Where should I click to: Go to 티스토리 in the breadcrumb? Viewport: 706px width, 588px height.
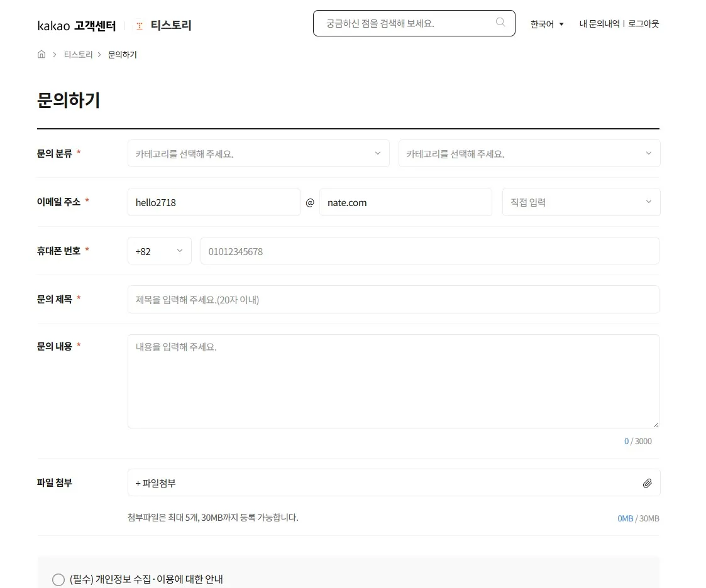click(78, 54)
